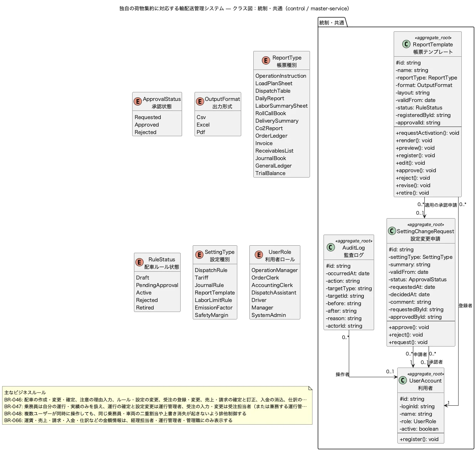476x451 pixels.
Task: Click the enum icon beside OutputFormat
Action: pyautogui.click(x=200, y=101)
